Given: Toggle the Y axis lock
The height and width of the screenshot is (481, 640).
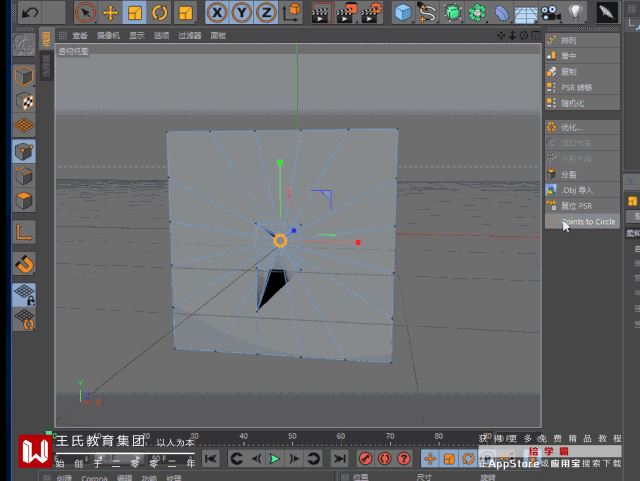Looking at the screenshot, I should [242, 13].
